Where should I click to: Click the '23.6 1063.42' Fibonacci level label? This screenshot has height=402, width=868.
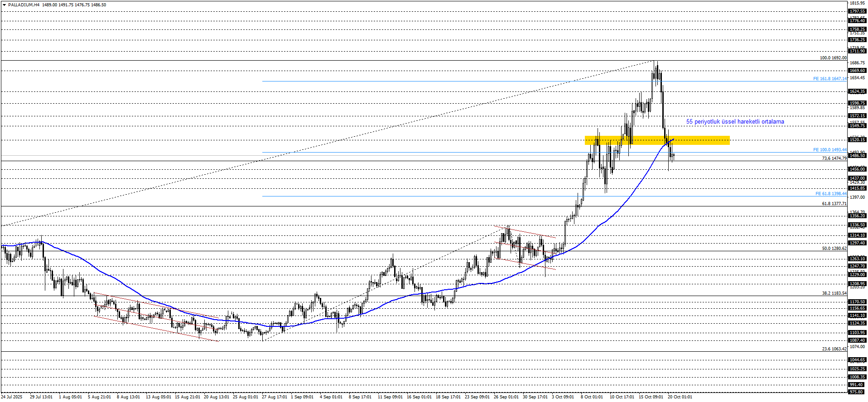click(x=834, y=349)
